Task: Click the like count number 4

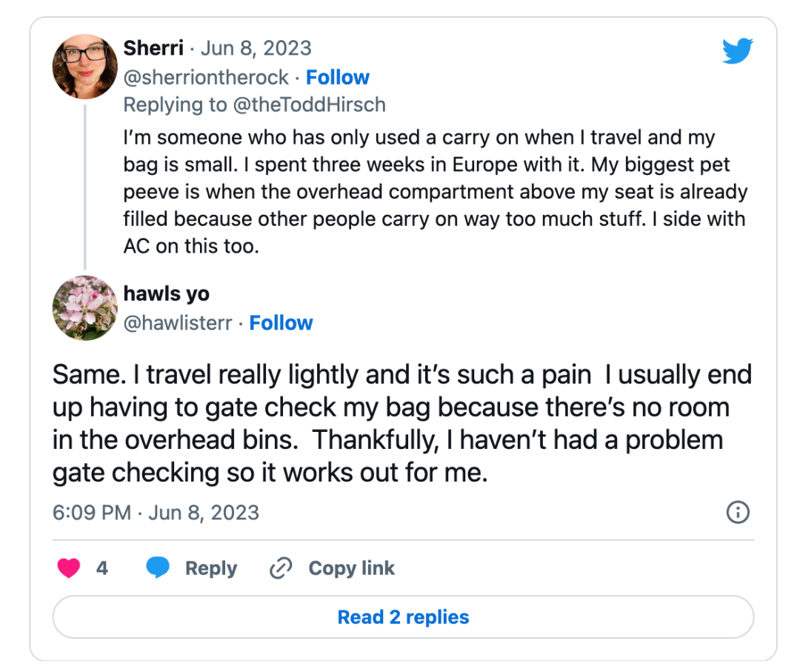Action: pos(102,568)
